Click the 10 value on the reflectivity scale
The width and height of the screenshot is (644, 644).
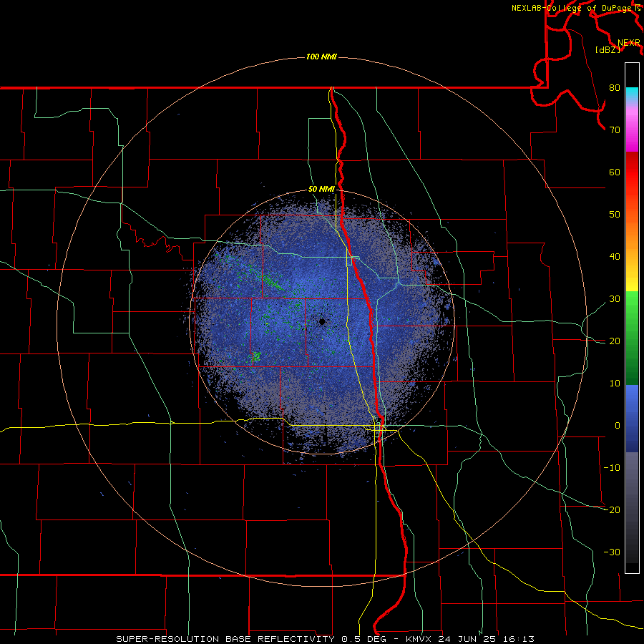click(615, 384)
